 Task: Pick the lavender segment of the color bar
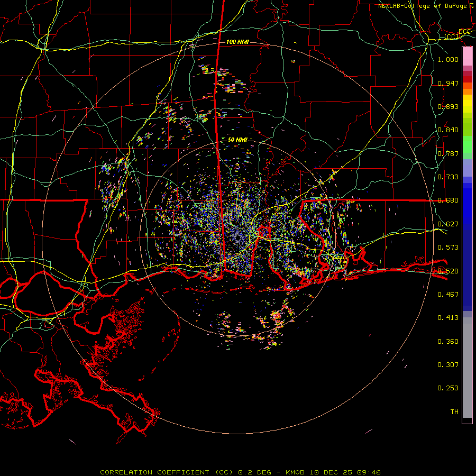pyautogui.click(x=467, y=168)
